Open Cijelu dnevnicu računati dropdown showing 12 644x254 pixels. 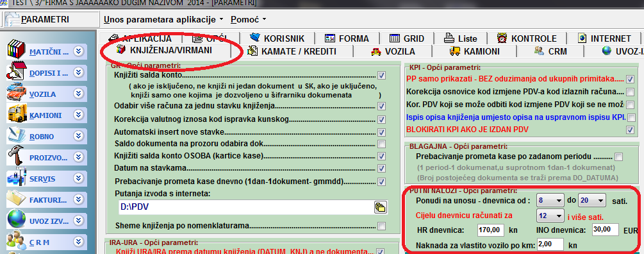550,216
